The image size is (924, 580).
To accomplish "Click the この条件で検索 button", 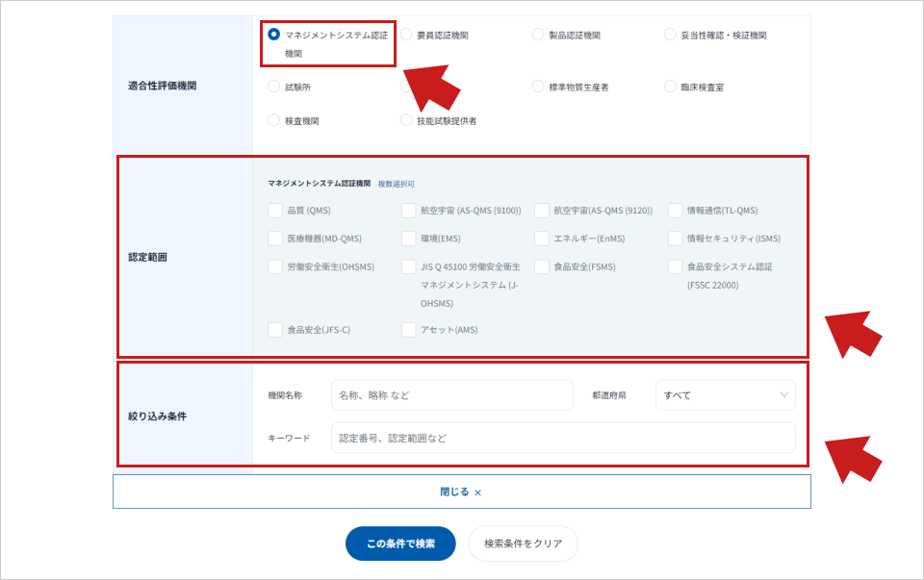I will (x=399, y=542).
